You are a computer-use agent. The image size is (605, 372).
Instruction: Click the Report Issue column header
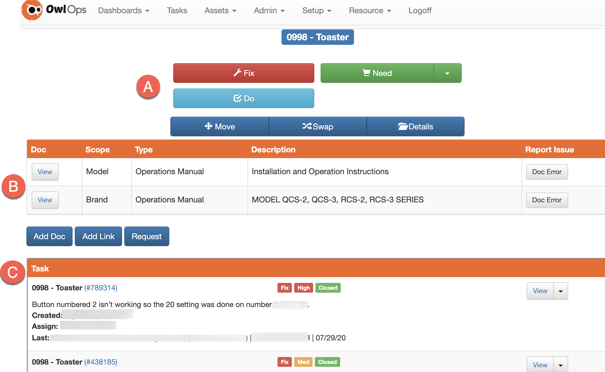click(x=549, y=150)
